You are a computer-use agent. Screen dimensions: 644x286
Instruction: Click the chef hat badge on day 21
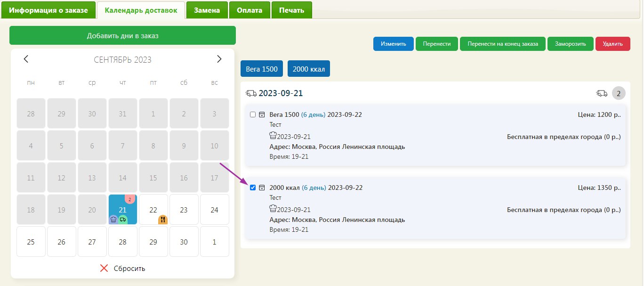[x=113, y=219]
